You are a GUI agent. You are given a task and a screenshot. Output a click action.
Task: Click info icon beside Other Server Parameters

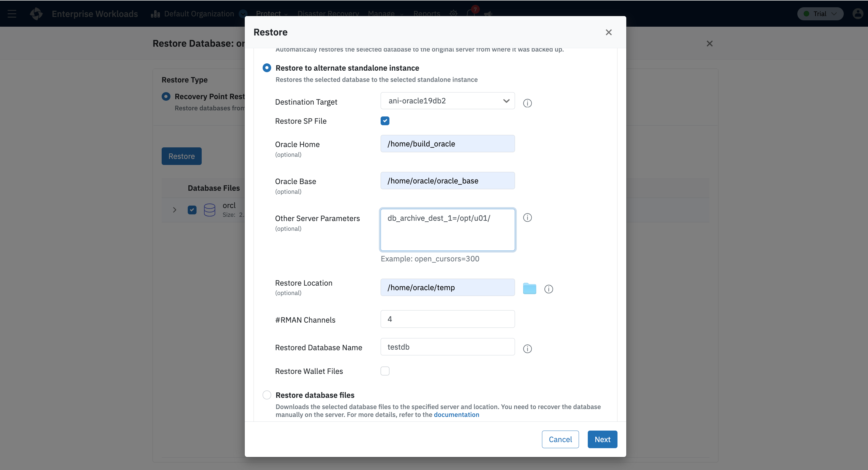pos(527,218)
